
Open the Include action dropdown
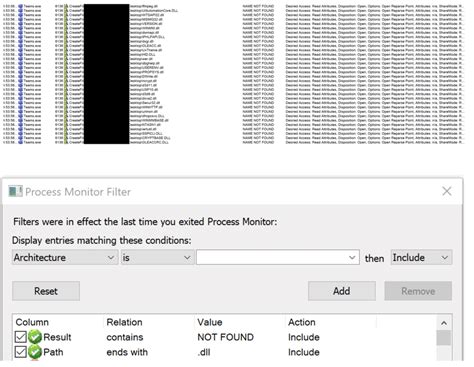(x=421, y=258)
